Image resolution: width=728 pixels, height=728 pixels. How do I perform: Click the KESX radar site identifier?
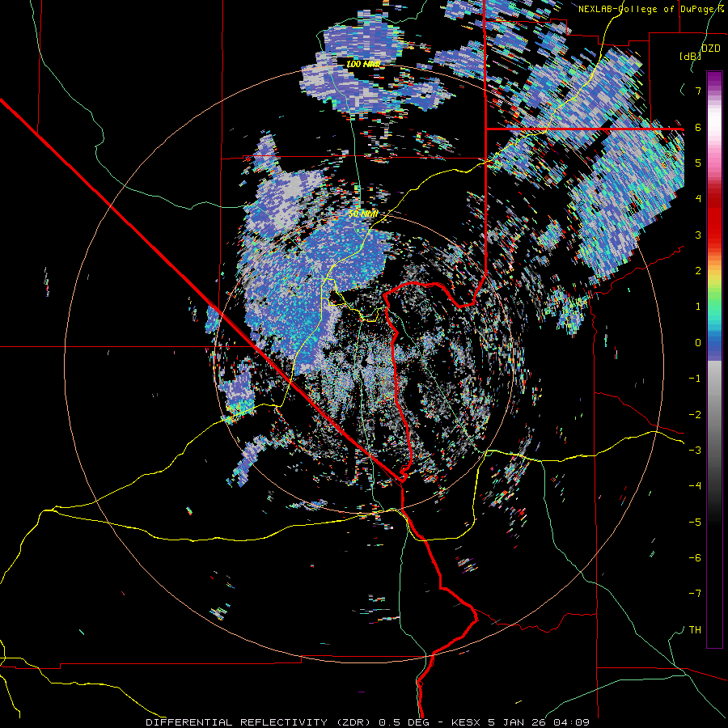(x=465, y=722)
